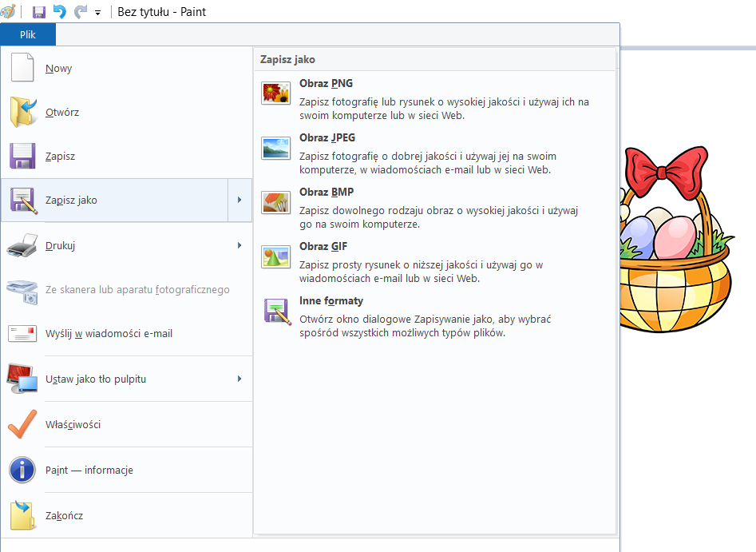Click the floppy icon for Inne formaty
The width and height of the screenshot is (756, 552).
pyautogui.click(x=277, y=312)
